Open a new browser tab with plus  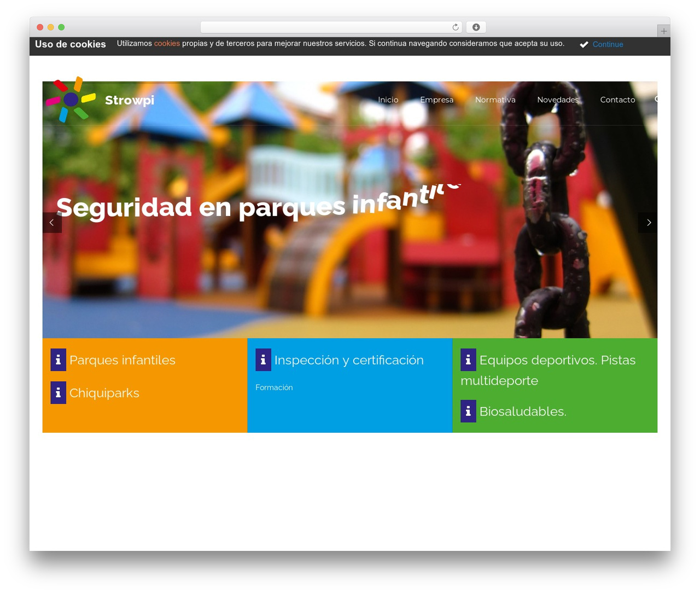[x=663, y=31]
